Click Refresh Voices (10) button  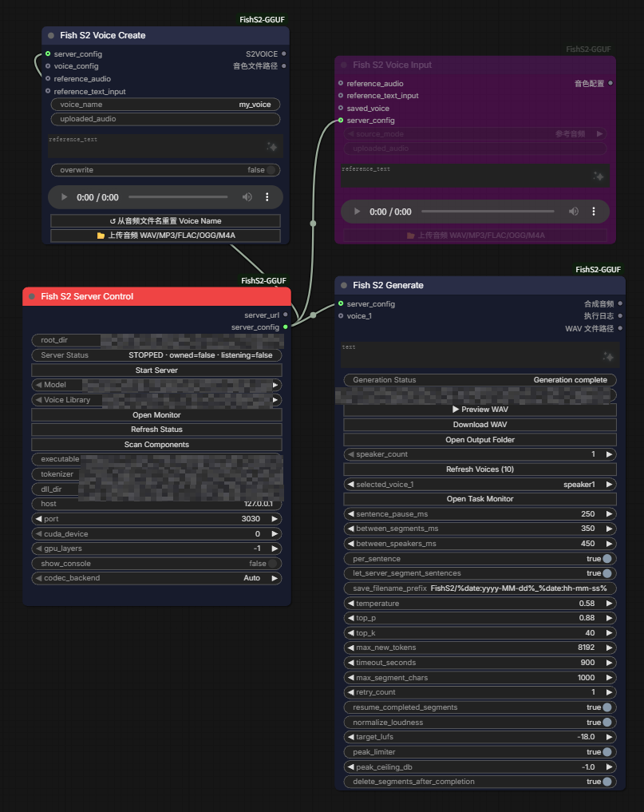(480, 469)
